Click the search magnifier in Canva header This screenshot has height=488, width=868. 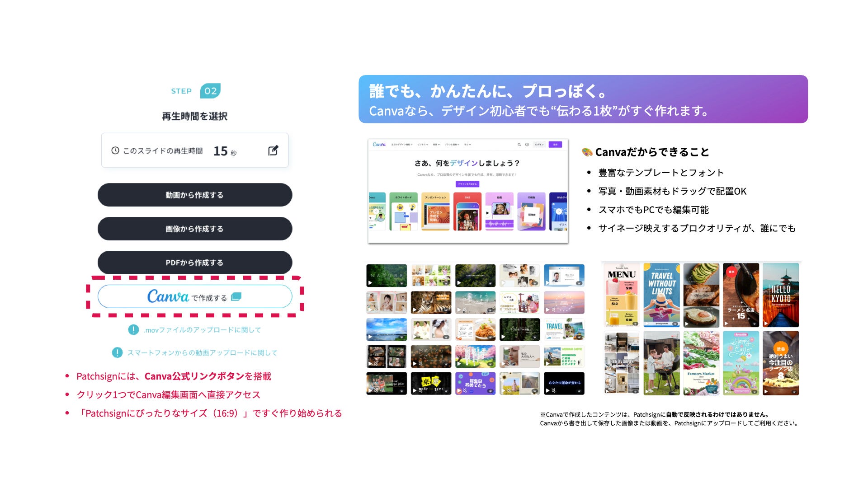tap(519, 145)
